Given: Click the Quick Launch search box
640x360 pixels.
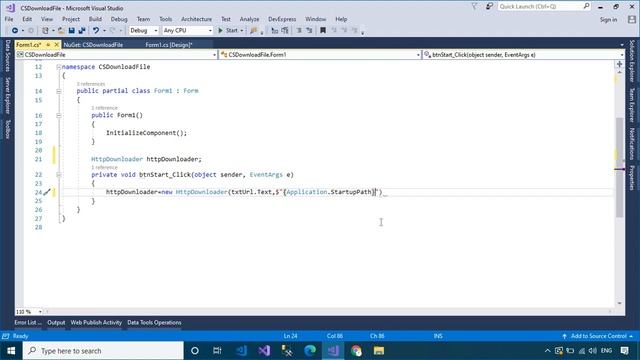Looking at the screenshot, I should [x=544, y=7].
